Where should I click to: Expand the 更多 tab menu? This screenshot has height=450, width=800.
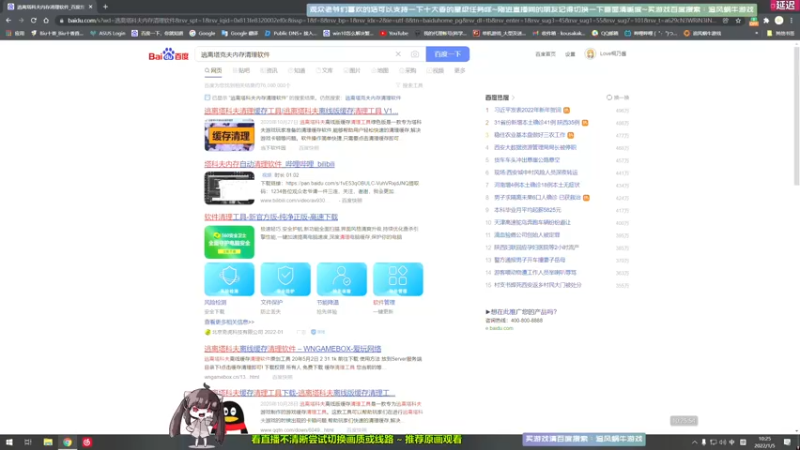click(460, 70)
